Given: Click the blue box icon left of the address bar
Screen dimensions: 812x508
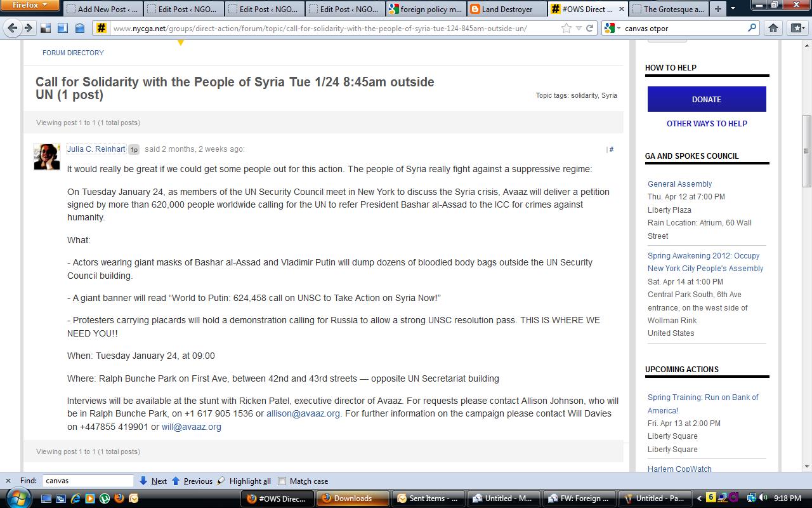Looking at the screenshot, I should [79, 28].
